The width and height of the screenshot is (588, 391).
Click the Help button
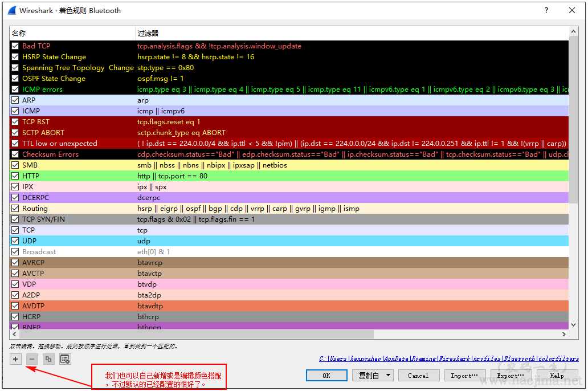tap(557, 375)
